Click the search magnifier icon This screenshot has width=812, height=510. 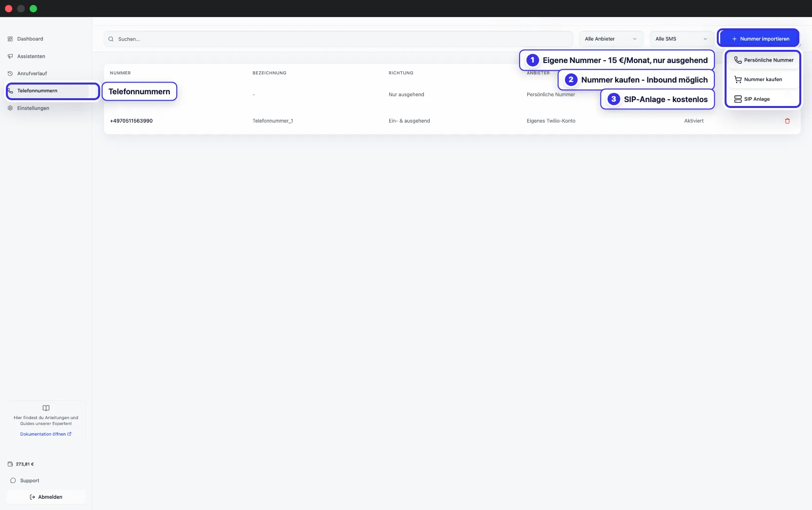111,39
